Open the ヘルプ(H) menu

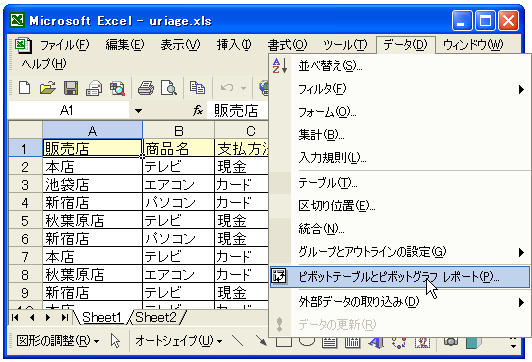click(x=44, y=64)
